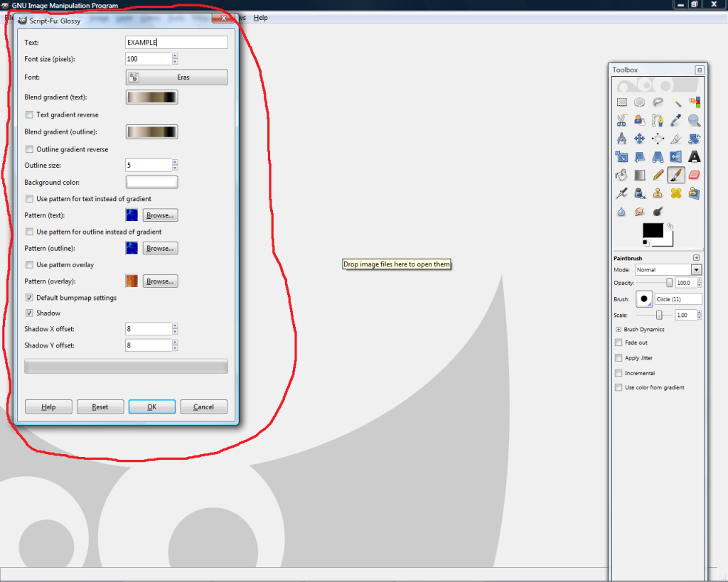Select the Measure compass tool
This screenshot has height=582, width=728.
point(621,139)
